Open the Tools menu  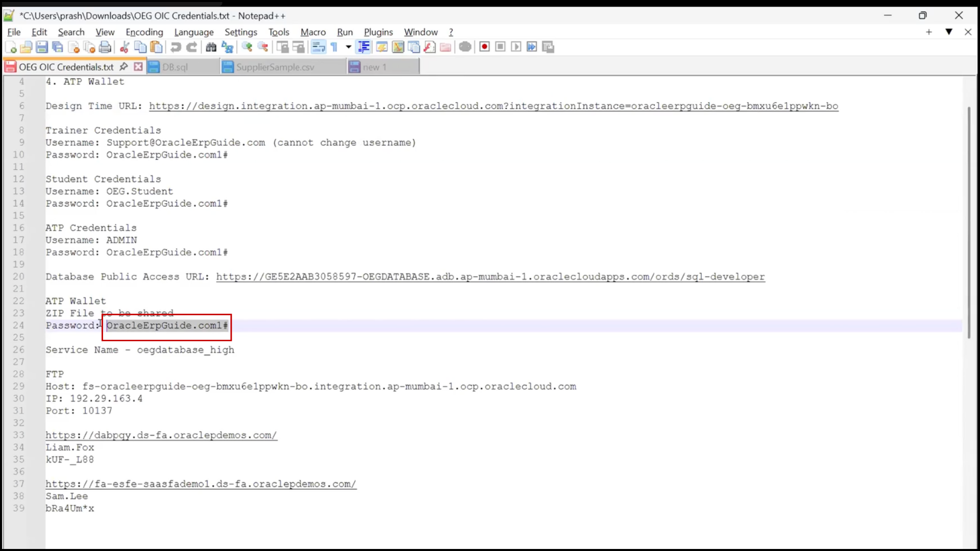point(279,32)
